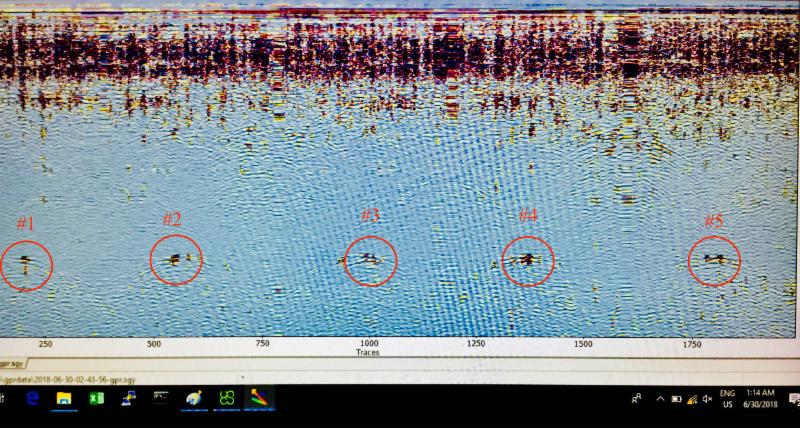Viewport: 800px width, 428px height.
Task: Click the circled anomaly labeled #3
Action: point(371,261)
